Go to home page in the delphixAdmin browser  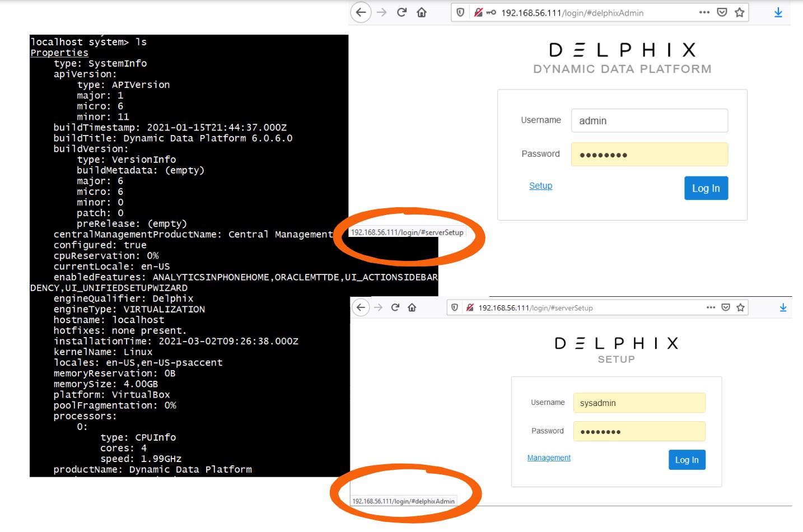pyautogui.click(x=422, y=12)
